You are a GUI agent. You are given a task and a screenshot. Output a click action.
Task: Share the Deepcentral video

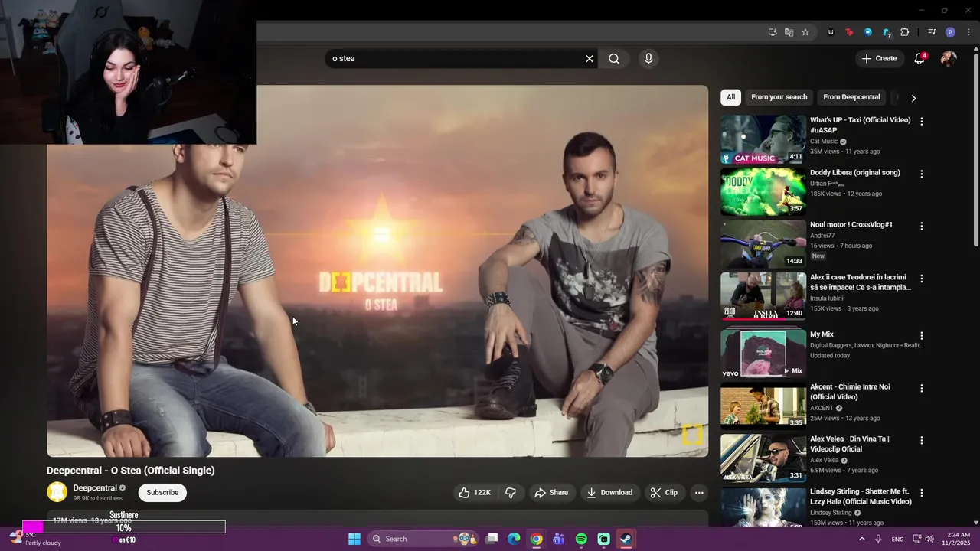[x=551, y=493]
